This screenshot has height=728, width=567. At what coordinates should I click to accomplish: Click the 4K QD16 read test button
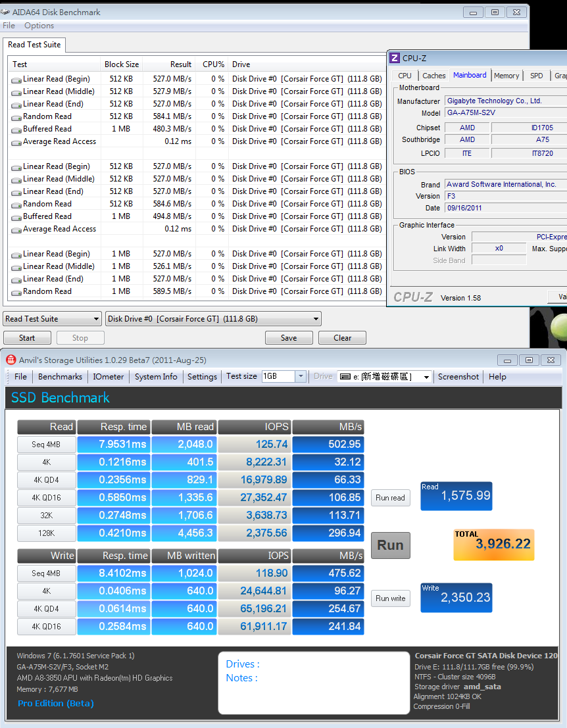(47, 497)
